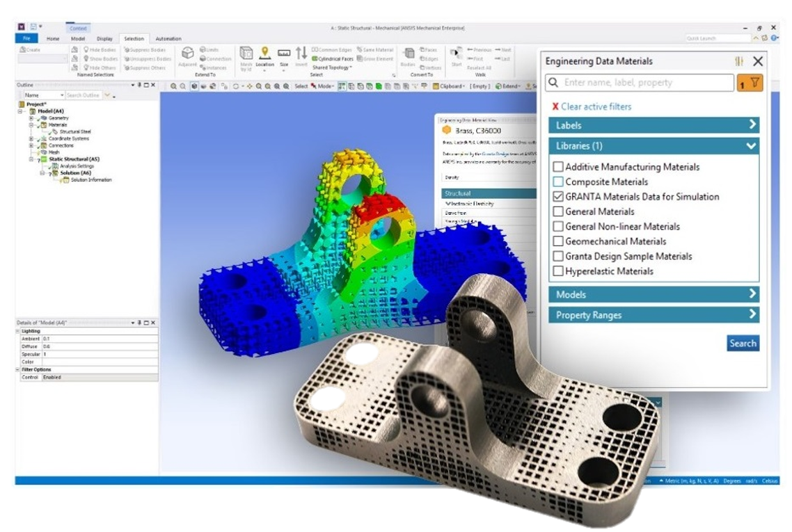The image size is (792, 532).
Task: Click the Geometry icon in Outline tree
Action: click(44, 118)
